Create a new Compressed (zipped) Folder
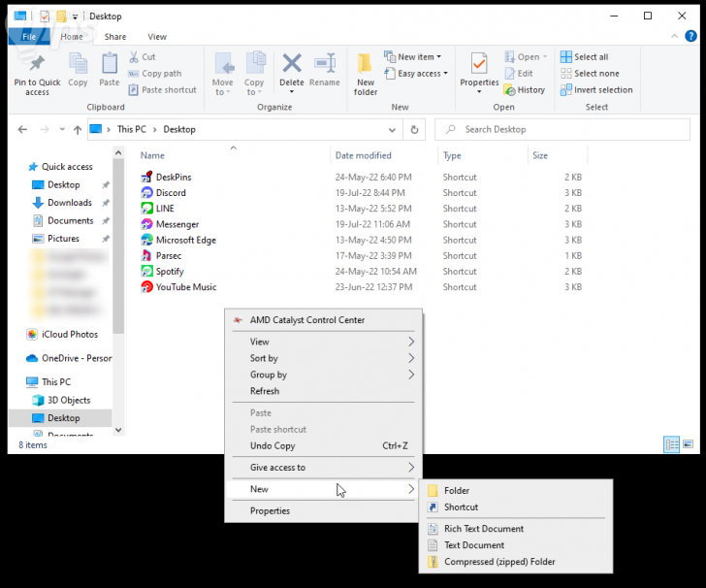 516,562
